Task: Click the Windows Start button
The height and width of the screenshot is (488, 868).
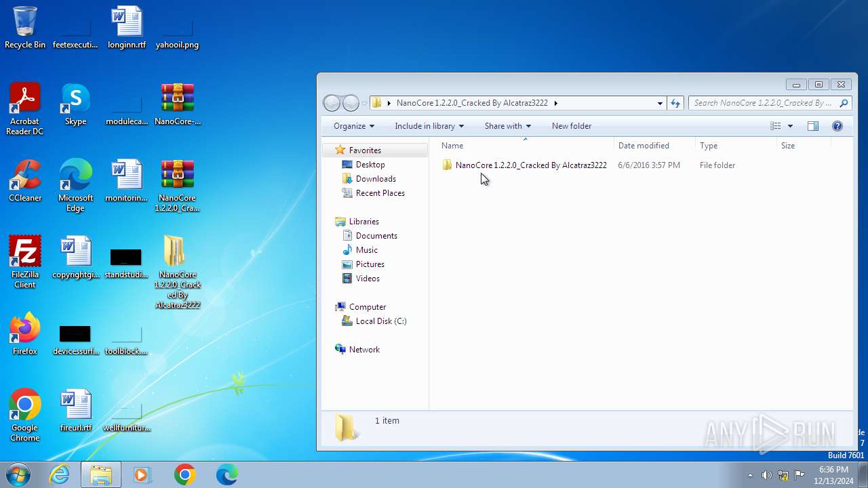Action: [x=18, y=474]
